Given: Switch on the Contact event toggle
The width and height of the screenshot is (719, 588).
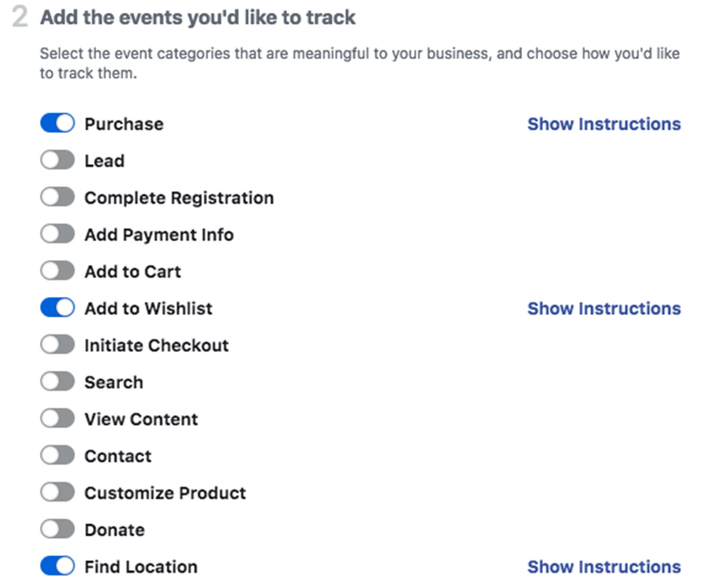Looking at the screenshot, I should (x=58, y=456).
